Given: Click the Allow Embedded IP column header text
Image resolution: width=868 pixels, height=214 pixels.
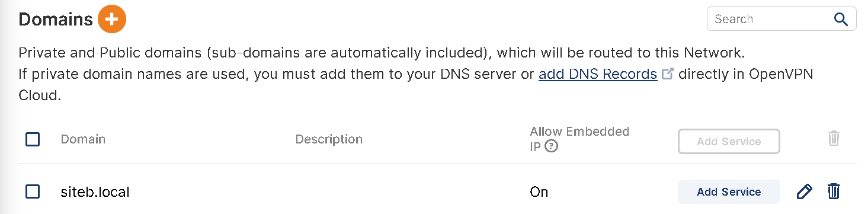Looking at the screenshot, I should pyautogui.click(x=579, y=139).
